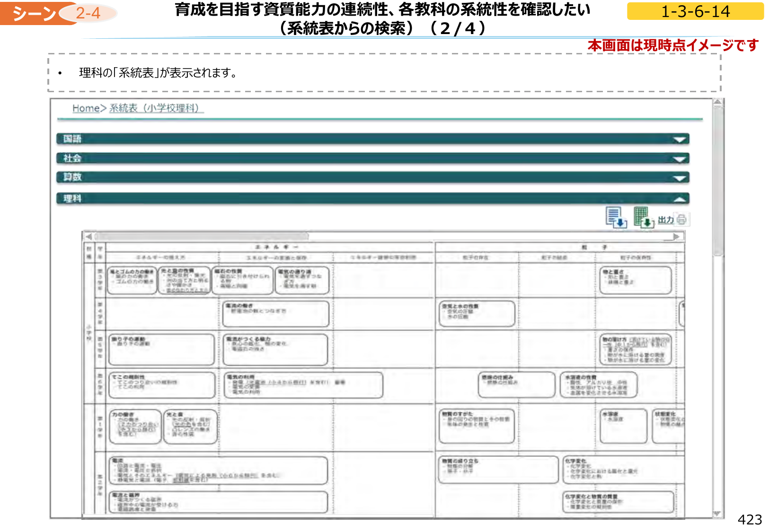
Task: Select the 燃焼の仕組み unit box
Action: pos(517,385)
